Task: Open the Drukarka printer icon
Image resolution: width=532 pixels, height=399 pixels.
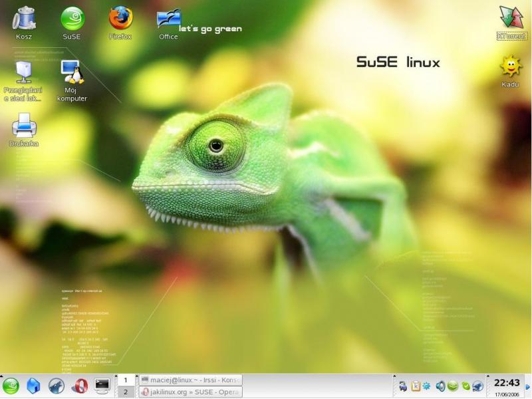Action: tap(24, 128)
